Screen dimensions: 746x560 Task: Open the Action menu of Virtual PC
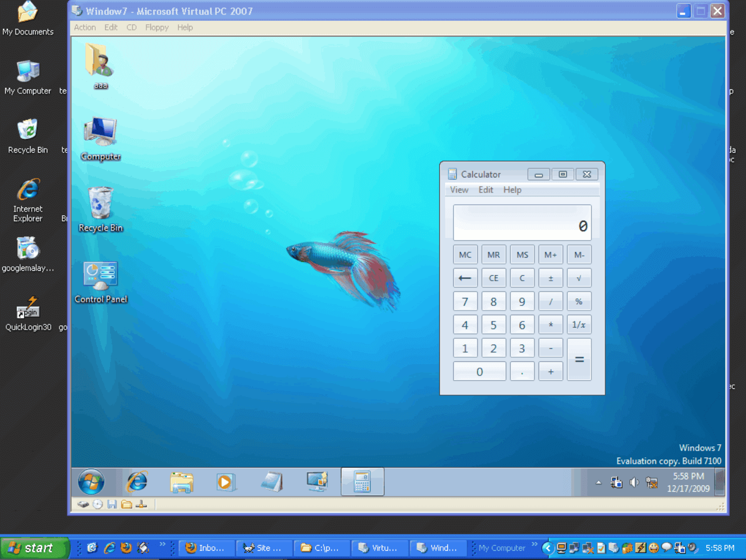coord(85,27)
